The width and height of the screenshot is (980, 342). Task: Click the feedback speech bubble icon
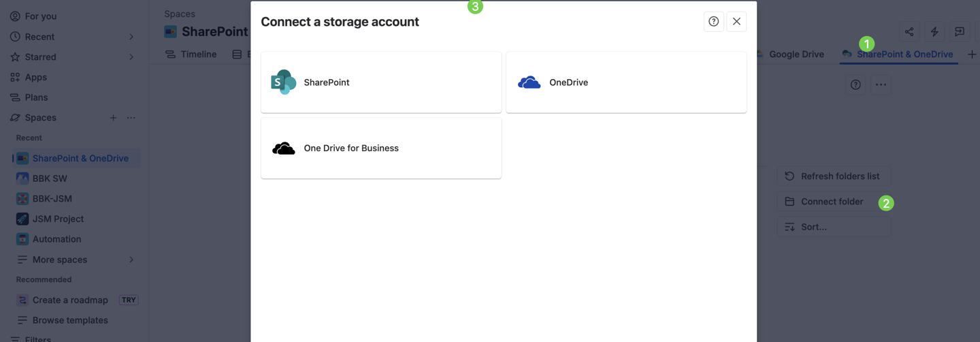click(x=960, y=31)
